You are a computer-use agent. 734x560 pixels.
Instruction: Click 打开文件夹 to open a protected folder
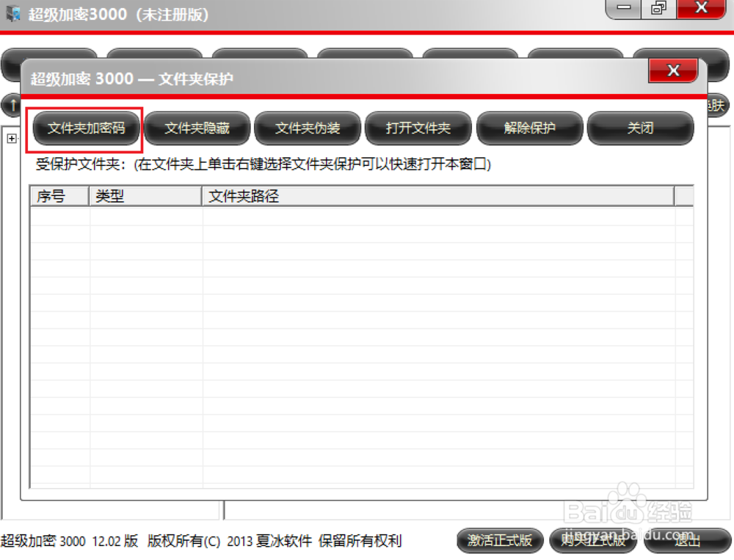point(418,128)
